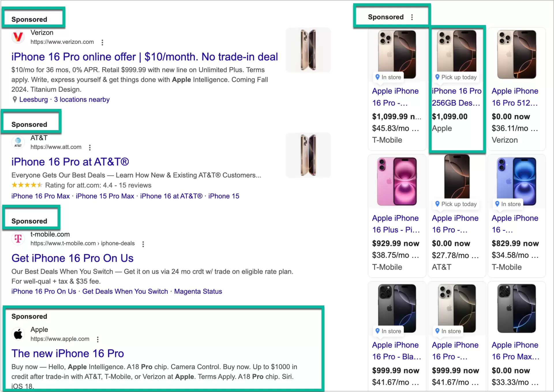Screen dimensions: 554x392
Task: Open the options menu on the AT&T result
Action: [90, 147]
